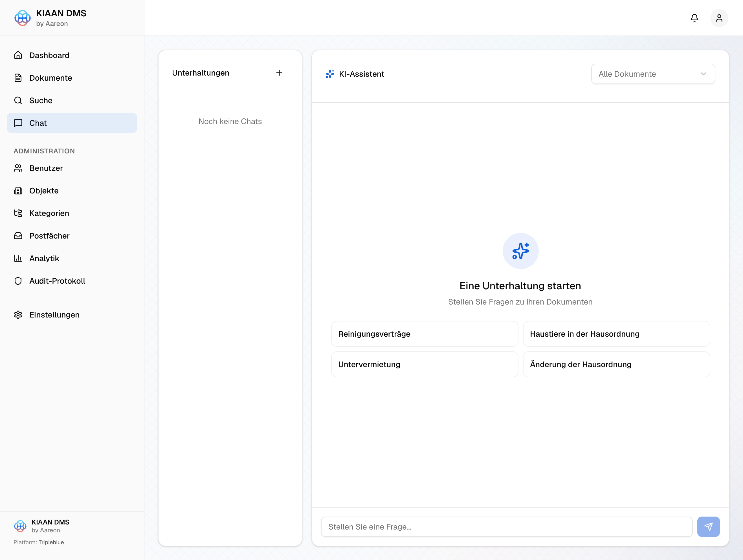Choose the Reinigungsverträge suggestion
Viewport: 743px width, 560px height.
pyautogui.click(x=425, y=334)
